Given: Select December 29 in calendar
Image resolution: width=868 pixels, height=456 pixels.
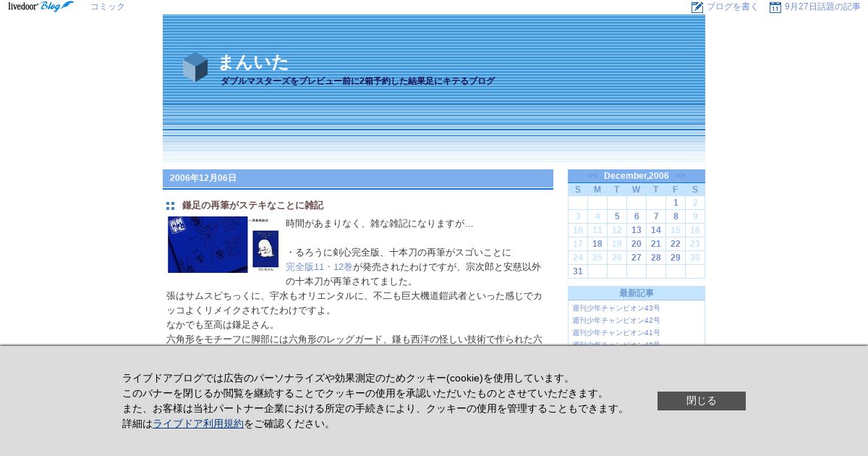Looking at the screenshot, I should pos(676,258).
